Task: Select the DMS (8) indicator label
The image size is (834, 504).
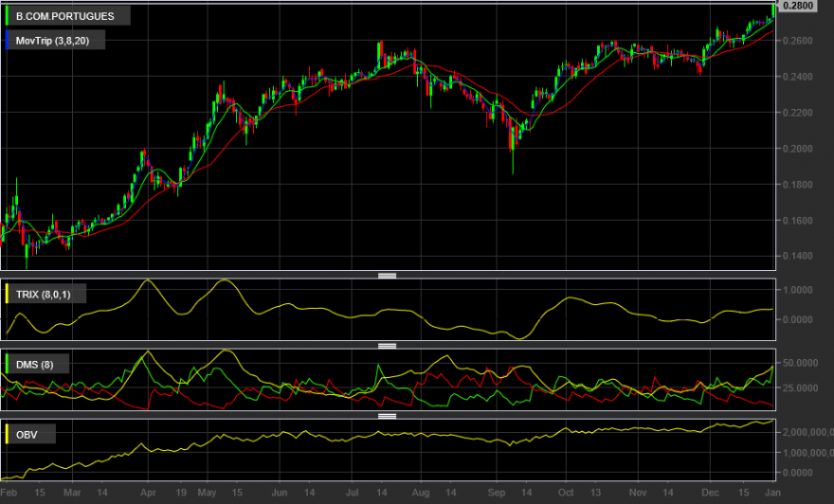Action: tap(34, 364)
